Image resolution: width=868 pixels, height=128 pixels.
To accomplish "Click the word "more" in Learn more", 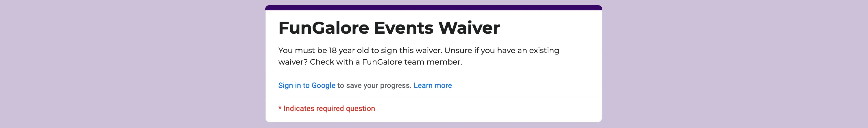I will click(443, 86).
